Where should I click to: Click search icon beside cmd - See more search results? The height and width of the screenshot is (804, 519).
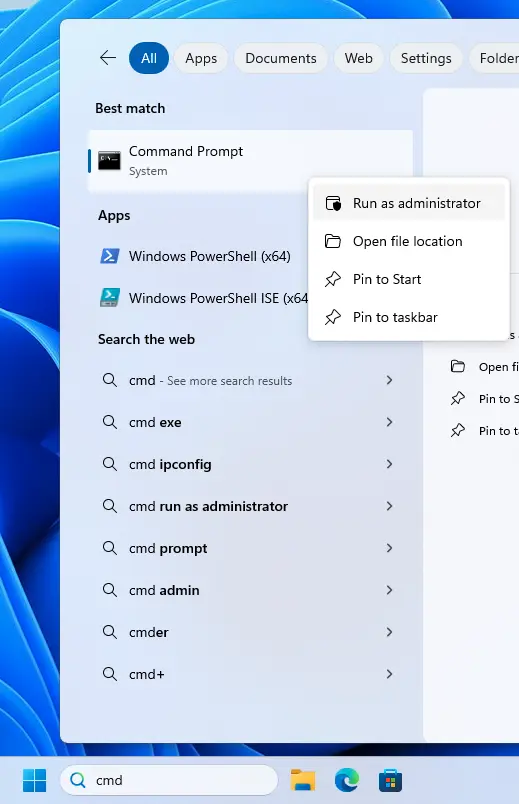tap(110, 380)
